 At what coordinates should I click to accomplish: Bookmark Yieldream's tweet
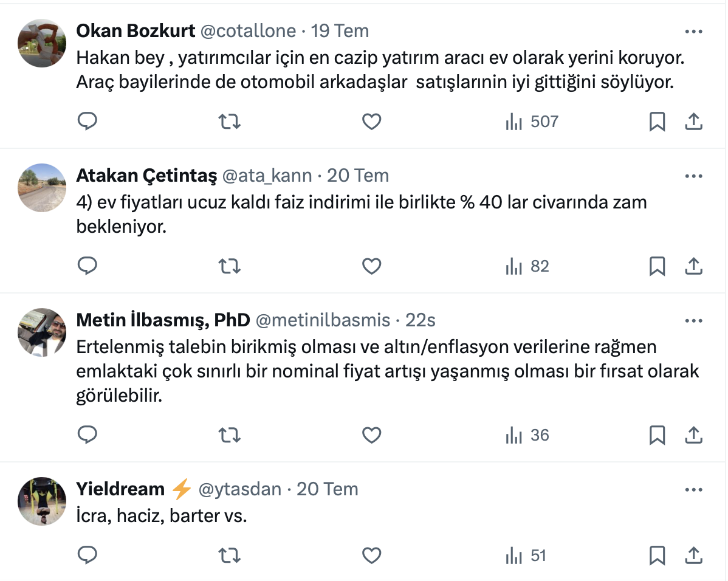657,555
